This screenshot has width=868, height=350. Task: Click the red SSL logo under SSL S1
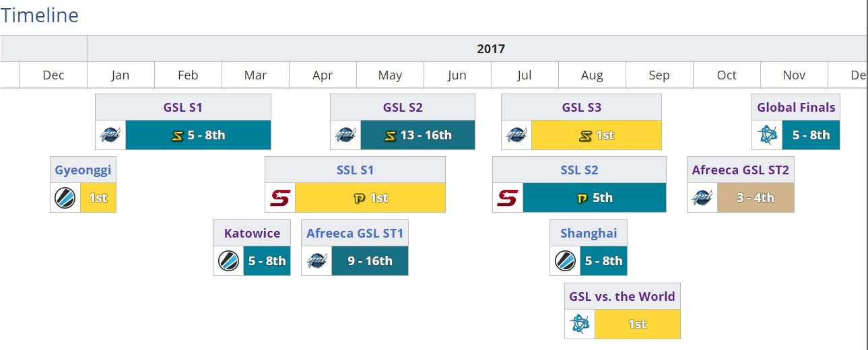(x=280, y=198)
